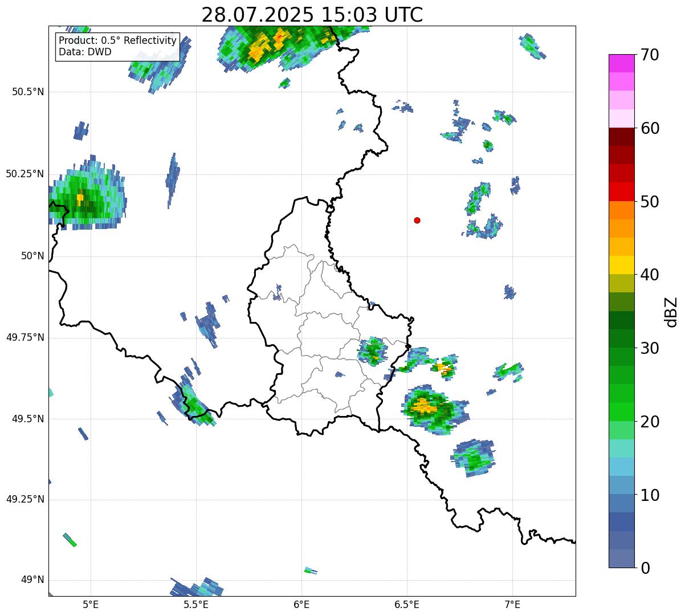Click the latitude label "50°N"
Viewport: 685px width, 616px height.
[33, 256]
